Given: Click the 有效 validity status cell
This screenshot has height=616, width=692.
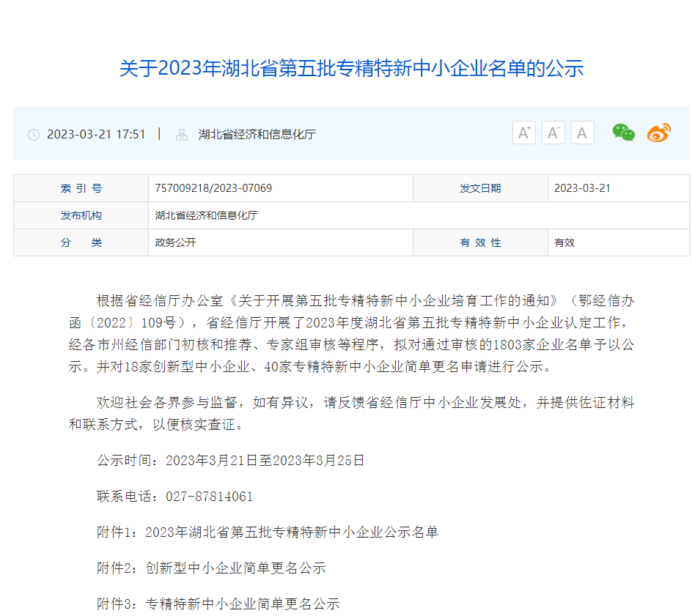Looking at the screenshot, I should pos(564,242).
